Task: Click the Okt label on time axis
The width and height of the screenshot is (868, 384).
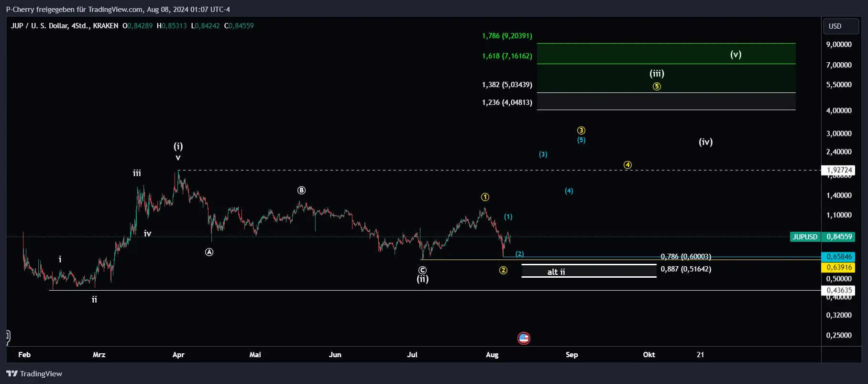Action: click(x=648, y=355)
